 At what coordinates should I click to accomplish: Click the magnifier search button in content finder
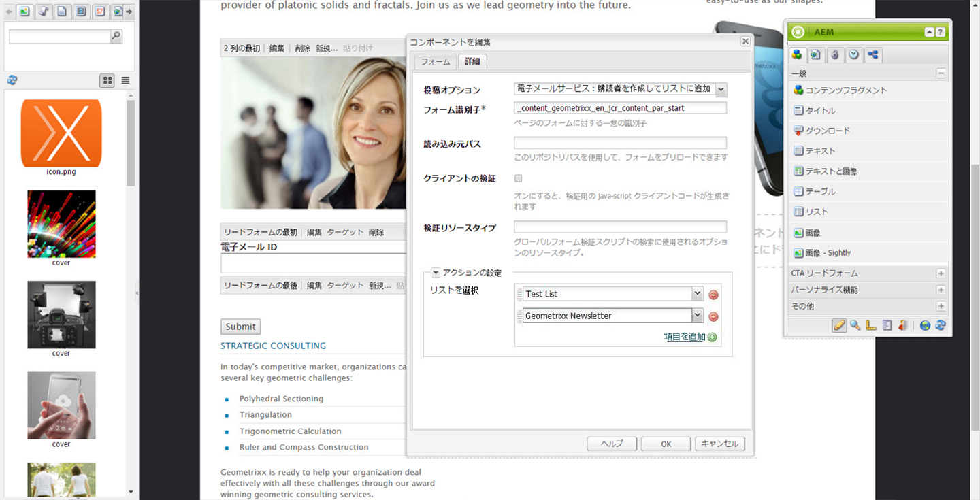click(x=116, y=37)
